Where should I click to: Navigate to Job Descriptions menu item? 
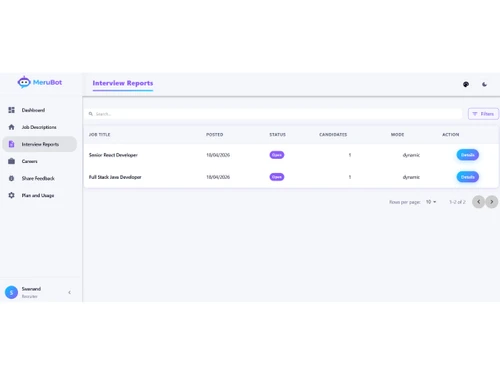[40, 127]
